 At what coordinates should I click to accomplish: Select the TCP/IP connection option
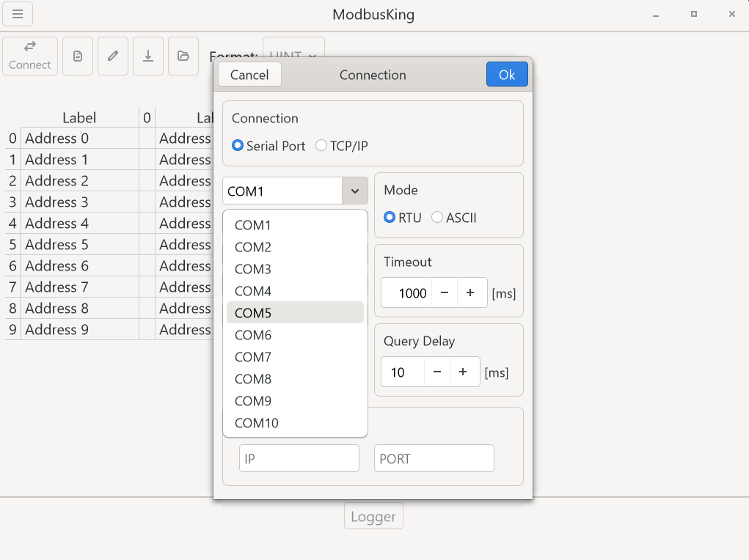(x=321, y=146)
